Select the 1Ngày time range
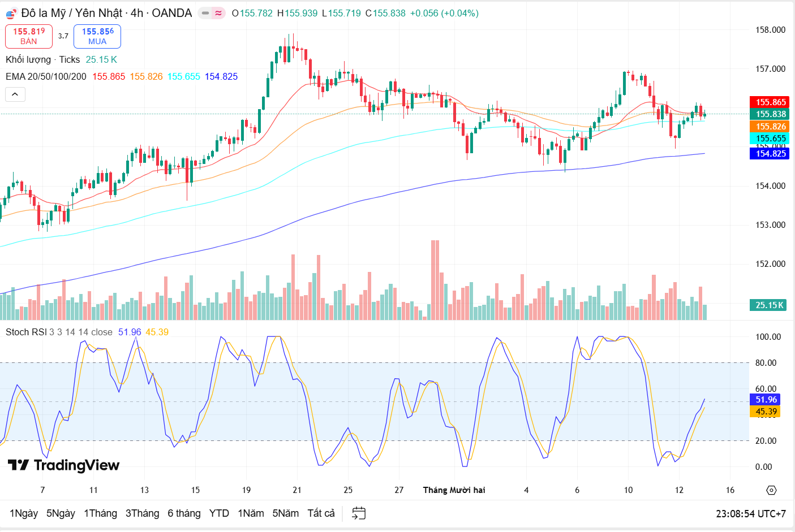Screen dimensions: 795x532 point(24,513)
